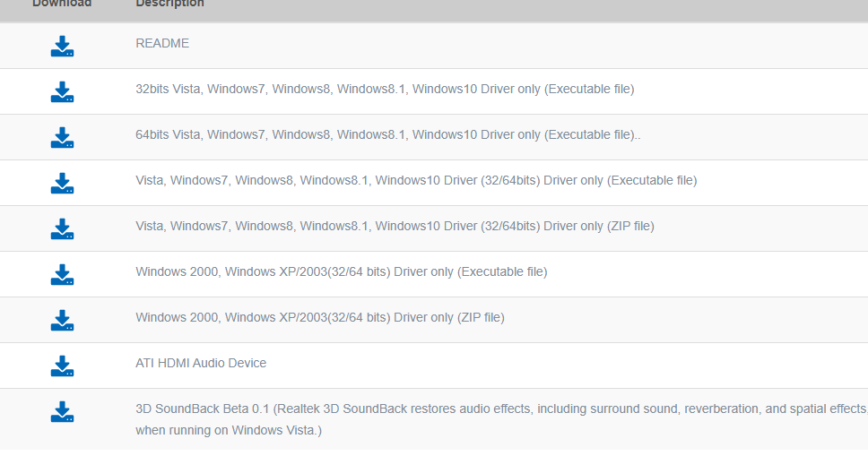
Task: Download the ATI HDMI Audio Device driver
Action: click(x=62, y=366)
